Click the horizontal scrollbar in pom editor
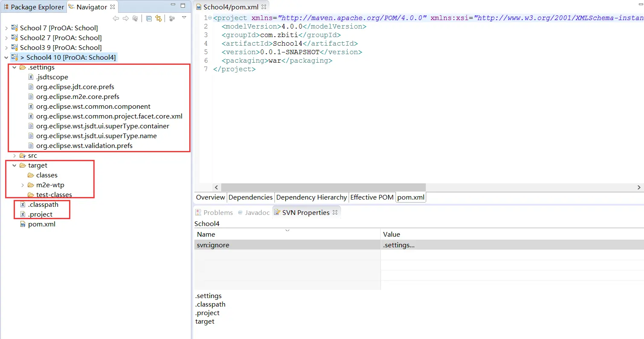The height and width of the screenshot is (339, 644). click(323, 188)
